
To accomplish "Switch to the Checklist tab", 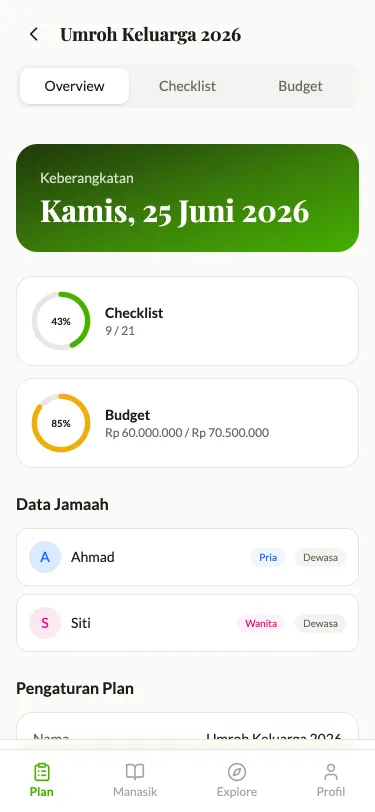I will [x=188, y=86].
